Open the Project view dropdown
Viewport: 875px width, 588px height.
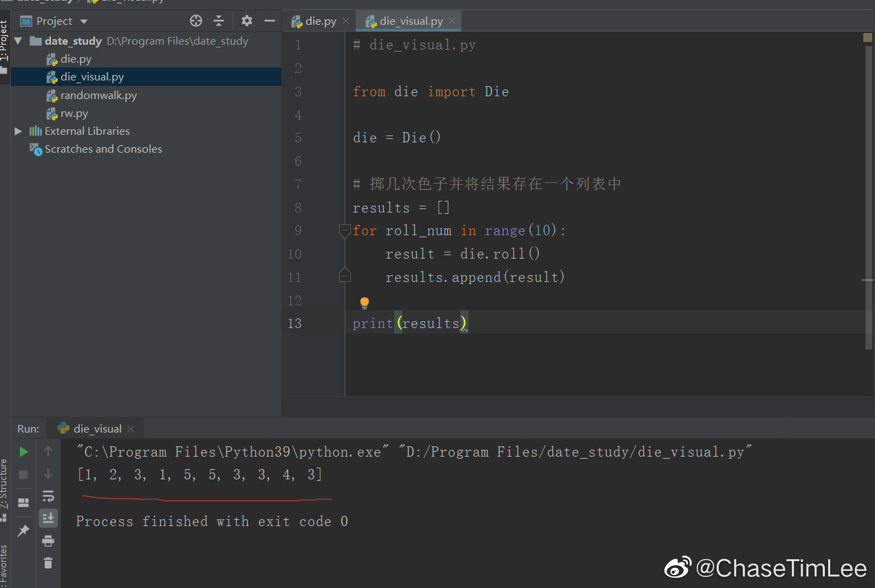(x=84, y=21)
